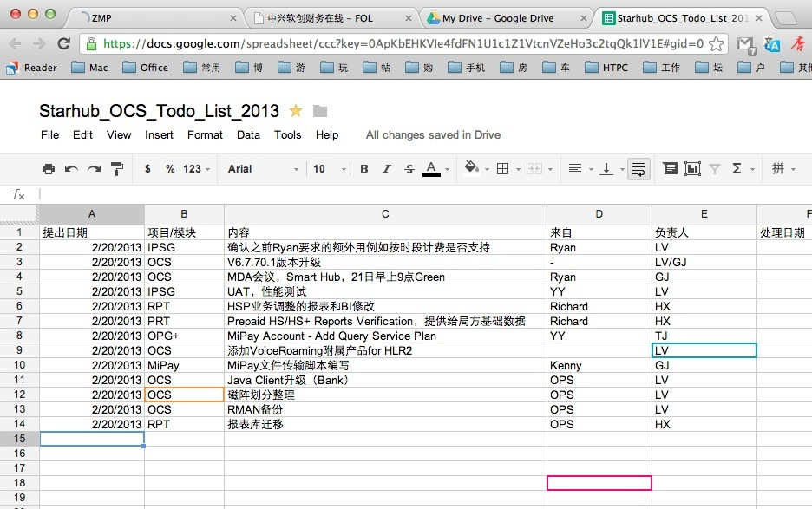Screen dimensions: 812x509
Task: Star the Starhub_OCS_Todo_List_2013 document
Action: tap(296, 111)
